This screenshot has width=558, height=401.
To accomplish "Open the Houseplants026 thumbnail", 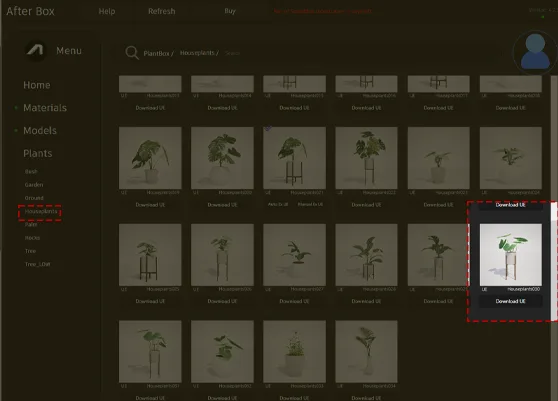I will pyautogui.click(x=222, y=255).
